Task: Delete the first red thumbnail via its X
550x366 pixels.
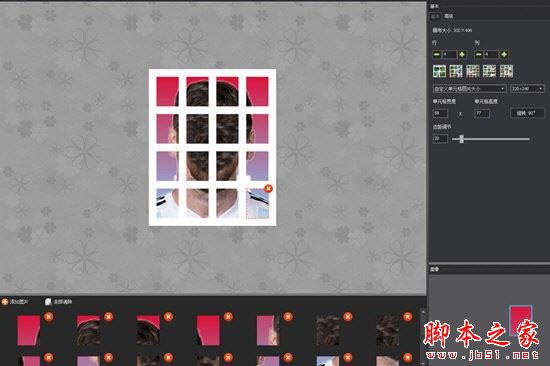Action: pyautogui.click(x=48, y=317)
